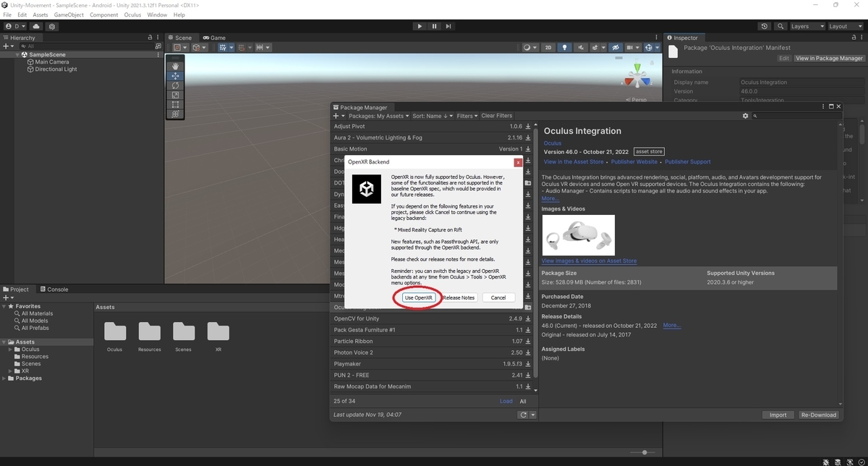
Task: Open Packages: My Assets dropdown
Action: point(378,116)
